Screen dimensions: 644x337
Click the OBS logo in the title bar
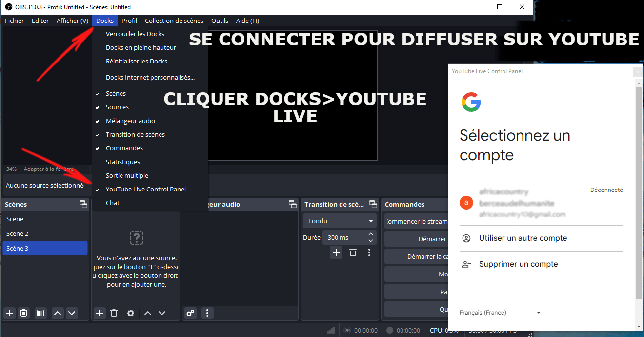pos(9,7)
